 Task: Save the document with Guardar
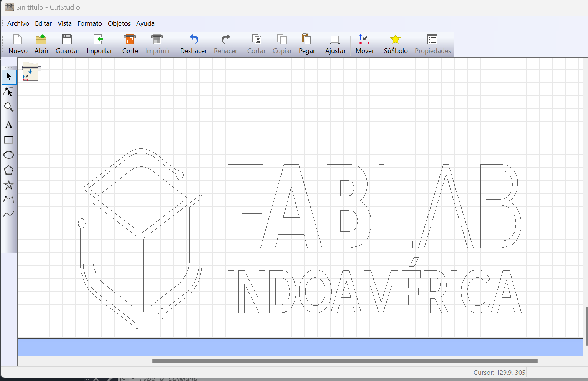[x=68, y=44]
